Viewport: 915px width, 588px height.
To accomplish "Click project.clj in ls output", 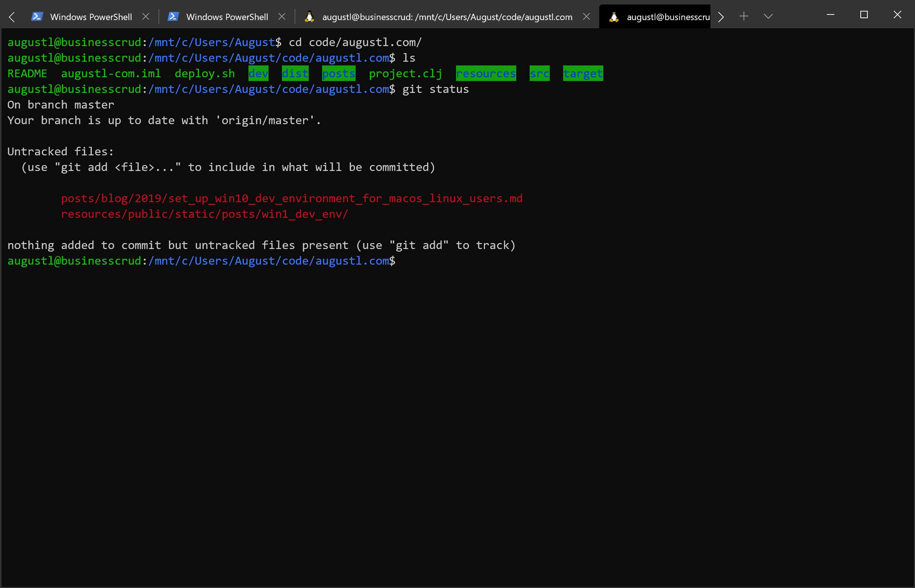I will tap(405, 73).
